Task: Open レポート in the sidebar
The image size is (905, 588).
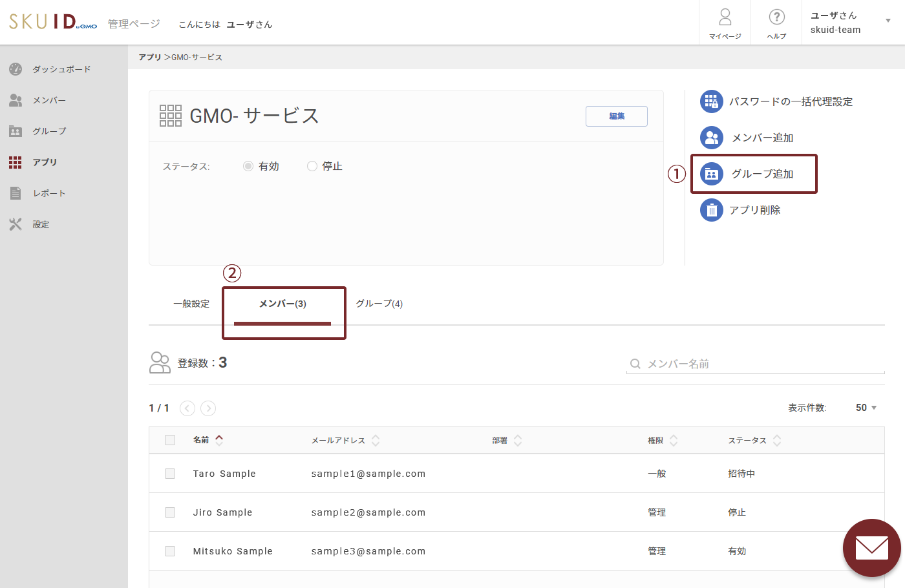Action: pos(49,193)
